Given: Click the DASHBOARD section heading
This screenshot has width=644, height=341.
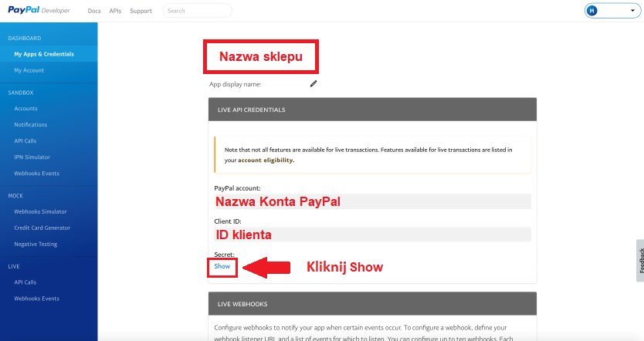Looking at the screenshot, I should [x=25, y=38].
